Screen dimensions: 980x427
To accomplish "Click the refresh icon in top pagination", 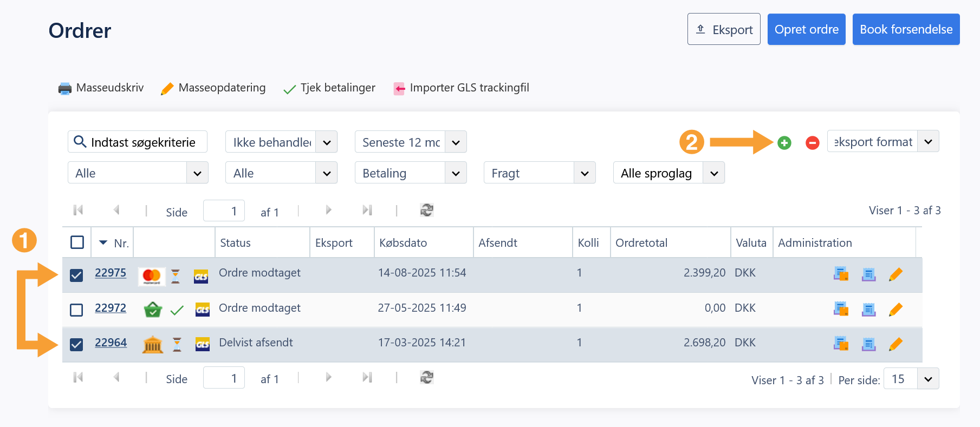I will 427,210.
